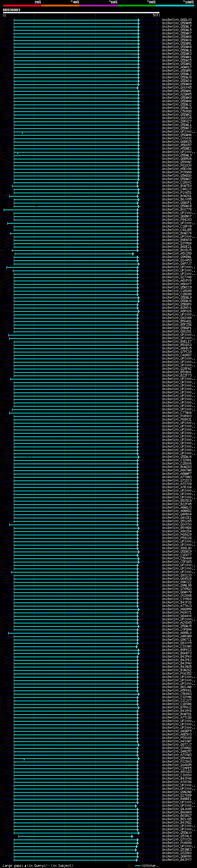
Task: Select hit UniRef100_Q6DL03
Action: coord(176,20)
